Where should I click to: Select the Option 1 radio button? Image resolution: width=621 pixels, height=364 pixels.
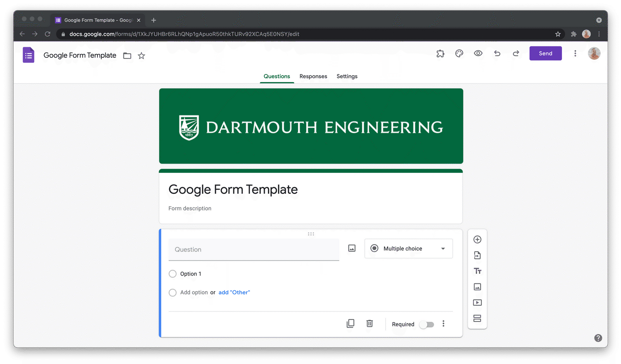click(x=173, y=274)
